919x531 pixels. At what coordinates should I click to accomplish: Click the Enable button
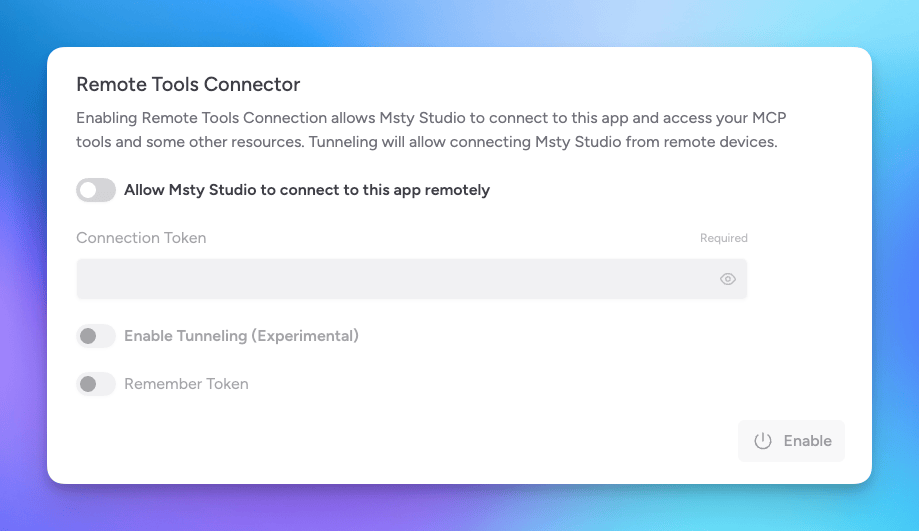(791, 441)
